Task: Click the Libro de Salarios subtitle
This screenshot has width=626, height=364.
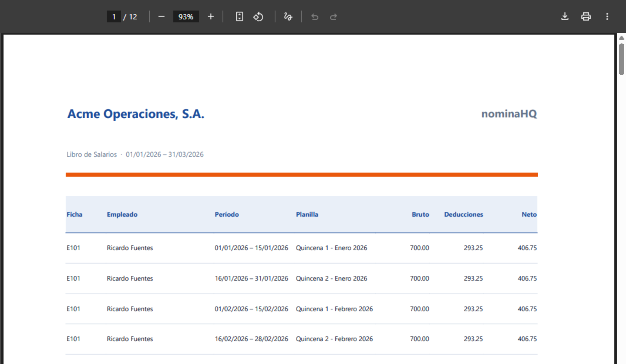Action: [92, 154]
